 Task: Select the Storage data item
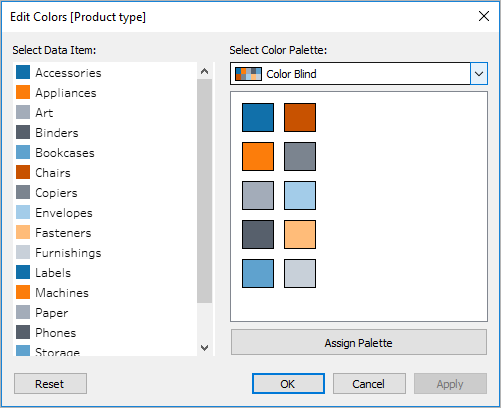(105, 350)
